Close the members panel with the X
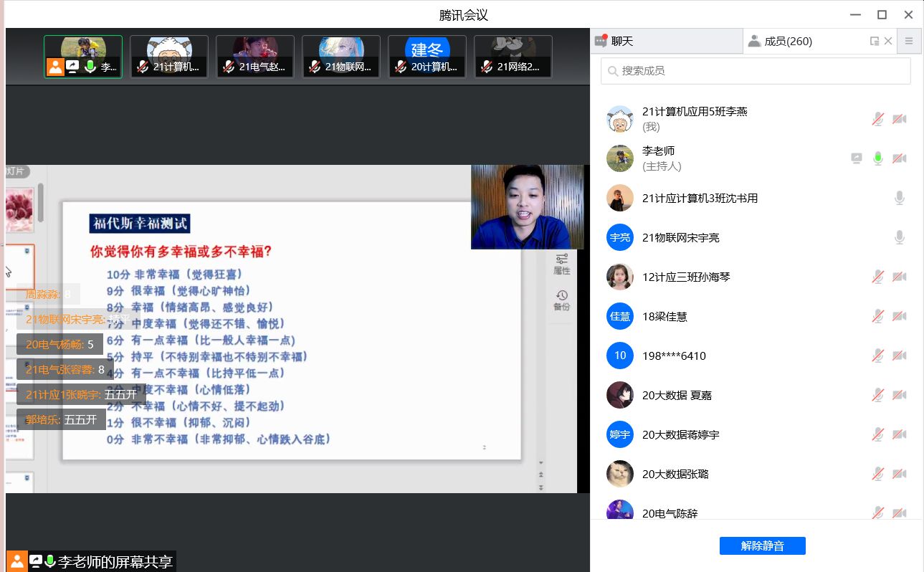The image size is (924, 572). [888, 42]
